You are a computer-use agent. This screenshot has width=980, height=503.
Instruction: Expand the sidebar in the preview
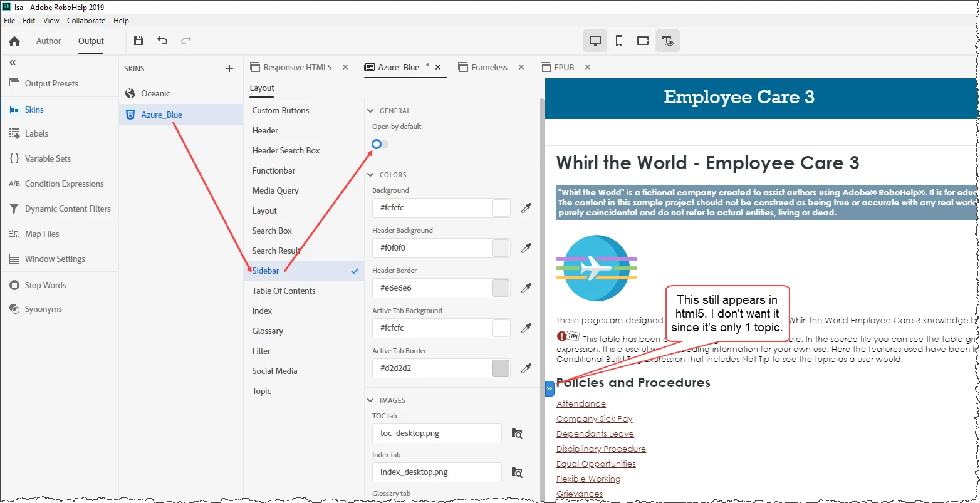point(550,389)
